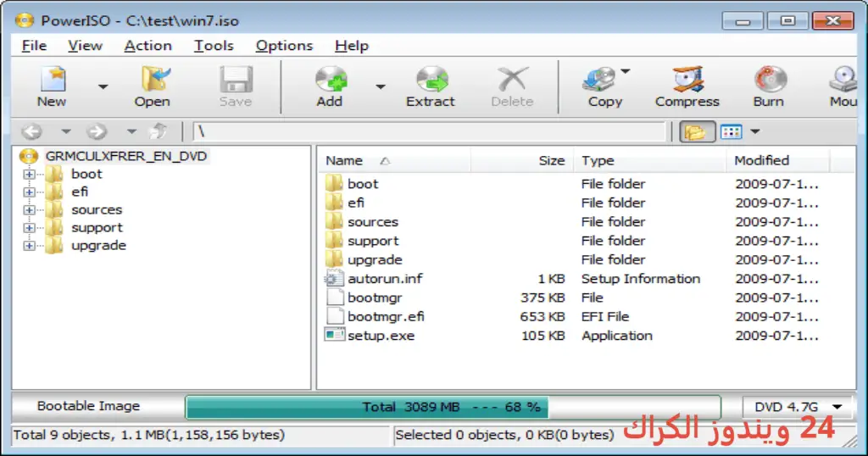The width and height of the screenshot is (868, 456).
Task: Open the Back history dropdown arrow
Action: pos(66,131)
